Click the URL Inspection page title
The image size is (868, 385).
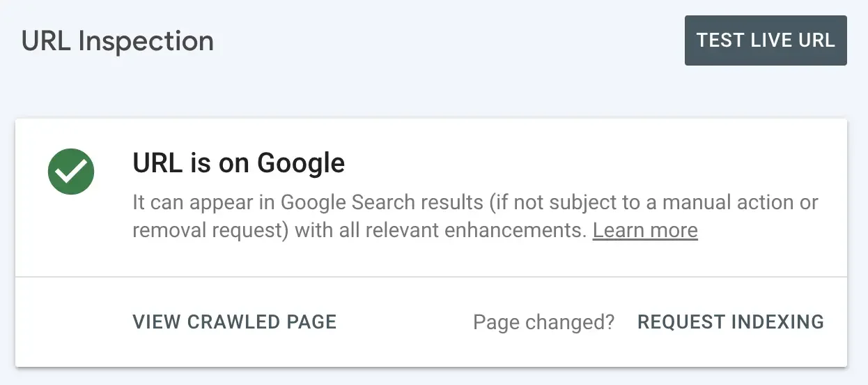pyautogui.click(x=118, y=41)
